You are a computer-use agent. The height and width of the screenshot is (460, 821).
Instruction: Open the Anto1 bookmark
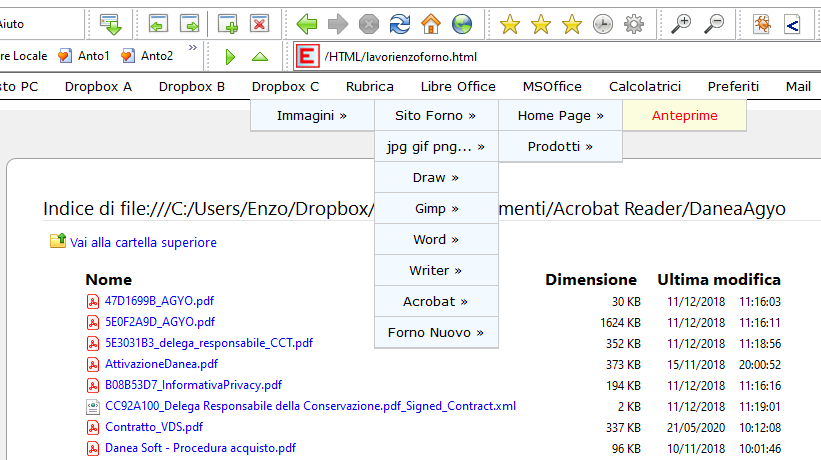84,55
